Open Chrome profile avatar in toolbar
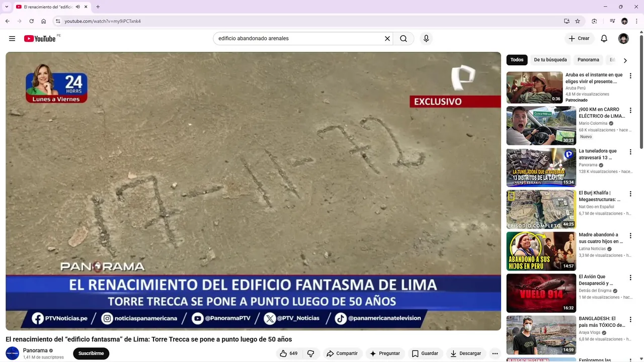The height and width of the screenshot is (362, 644). pyautogui.click(x=624, y=21)
